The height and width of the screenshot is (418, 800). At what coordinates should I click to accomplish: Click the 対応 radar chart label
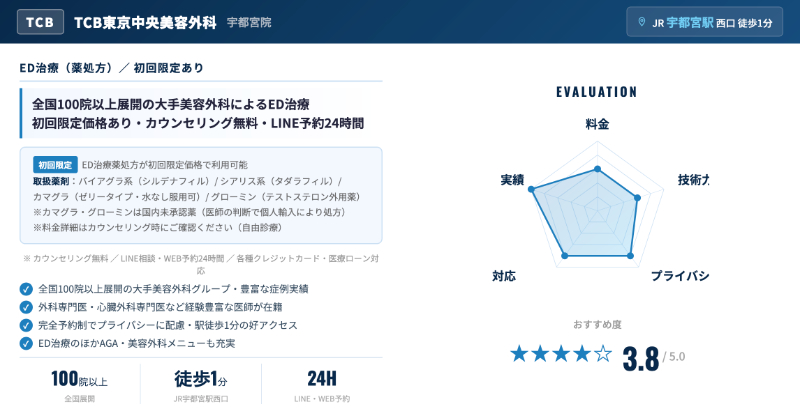coord(504,276)
